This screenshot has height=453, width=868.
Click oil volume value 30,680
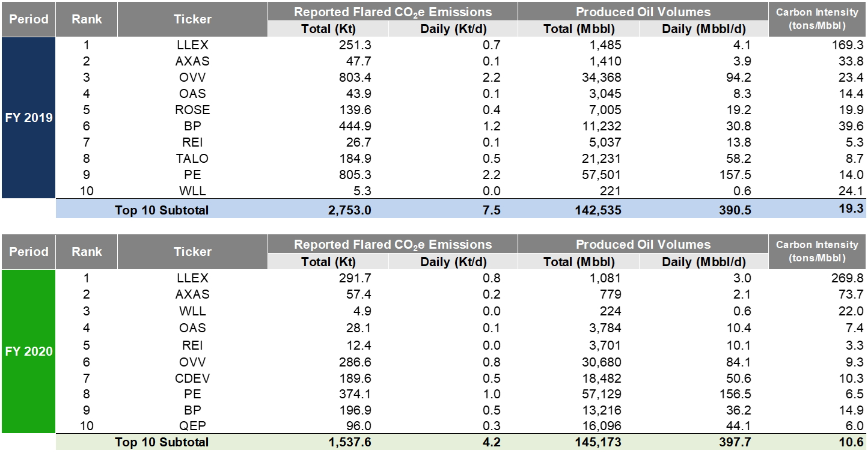click(602, 362)
